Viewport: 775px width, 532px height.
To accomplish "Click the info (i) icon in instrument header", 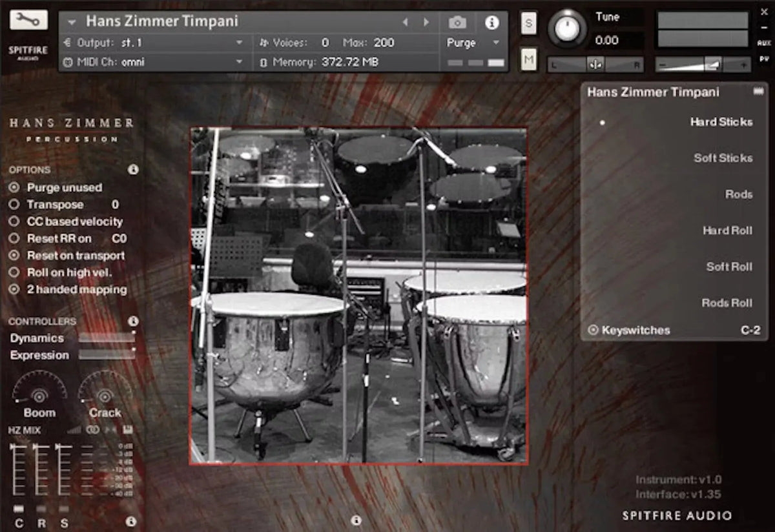I will (x=493, y=23).
